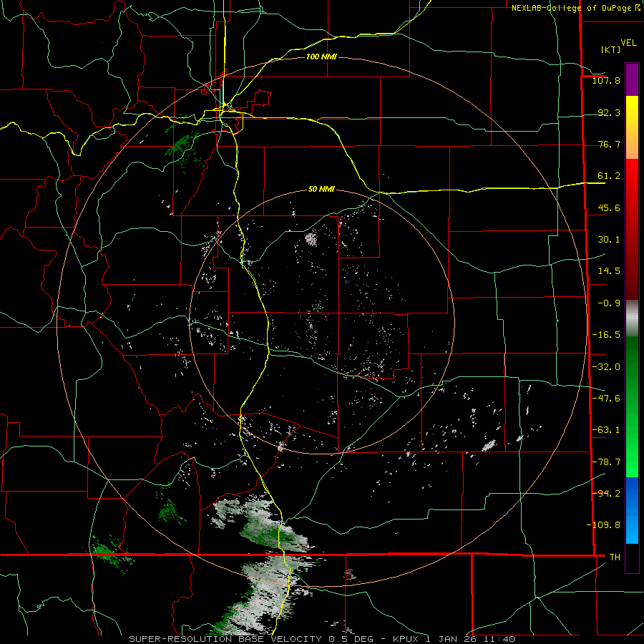Pick the yellow segment of velocity scale

pyautogui.click(x=632, y=111)
